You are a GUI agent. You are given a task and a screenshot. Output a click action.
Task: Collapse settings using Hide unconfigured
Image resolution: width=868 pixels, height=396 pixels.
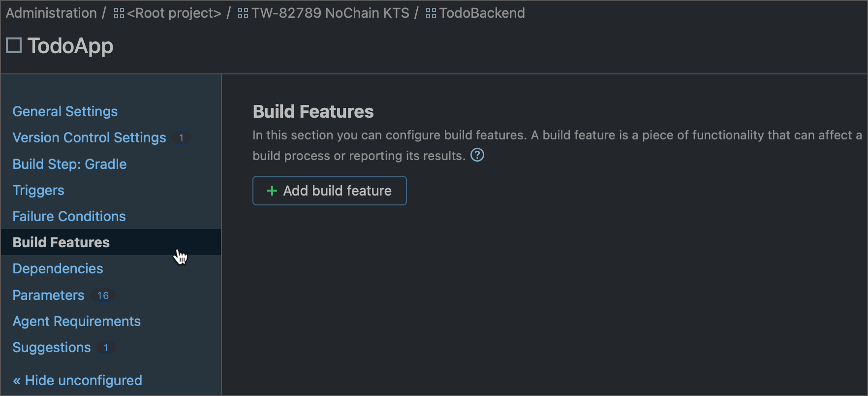coord(77,380)
